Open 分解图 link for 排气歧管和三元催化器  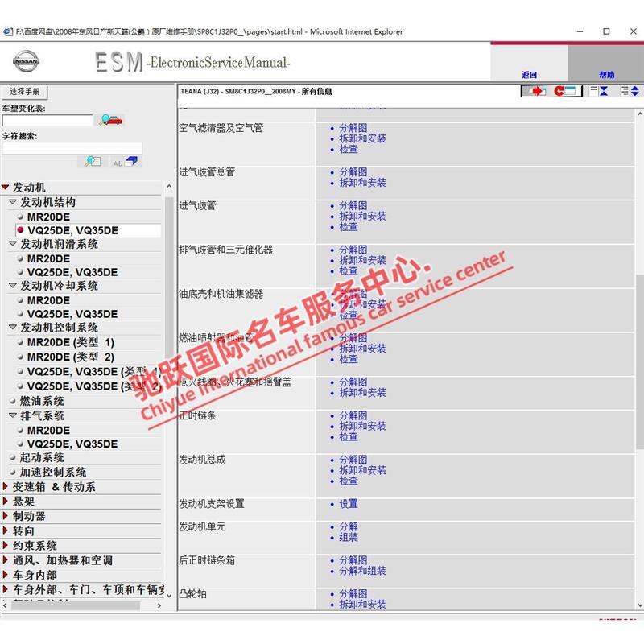coord(353,250)
